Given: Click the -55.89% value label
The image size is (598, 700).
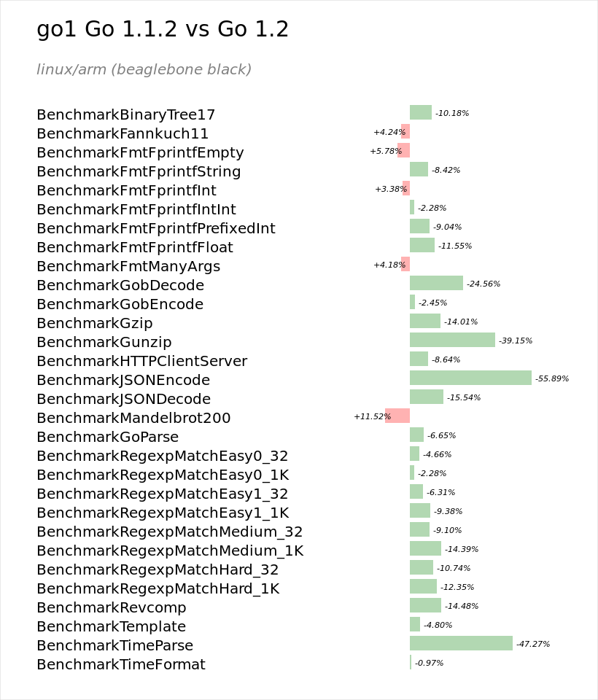Looking at the screenshot, I should tap(553, 378).
